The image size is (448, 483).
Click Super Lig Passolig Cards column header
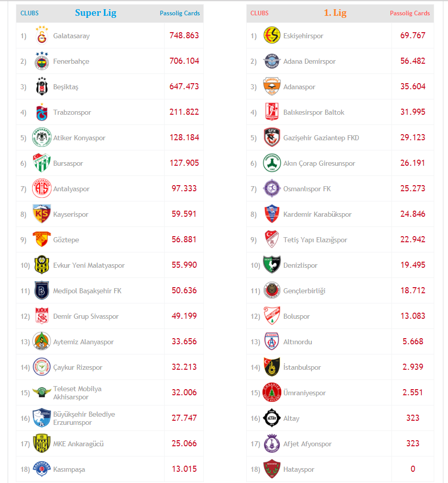click(x=179, y=13)
